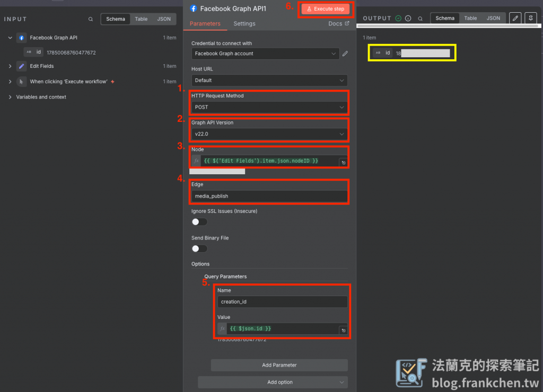Switch to the Parameters tab
543x392 pixels.
click(x=205, y=23)
